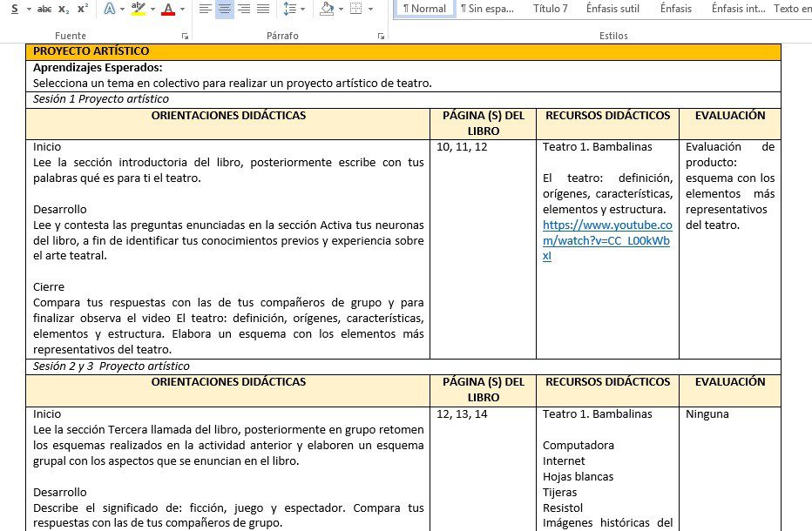Apply the Énfasis sutil style
This screenshot has height=531, width=812.
tap(612, 9)
